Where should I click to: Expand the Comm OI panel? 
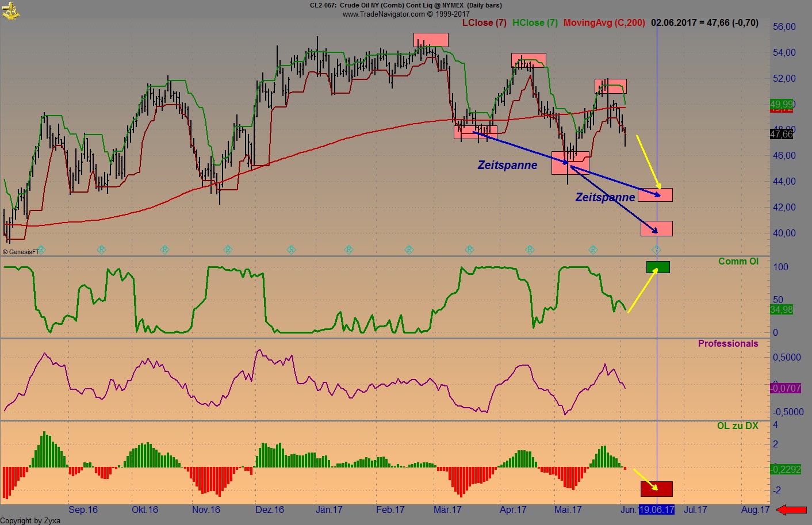pyautogui.click(x=738, y=261)
